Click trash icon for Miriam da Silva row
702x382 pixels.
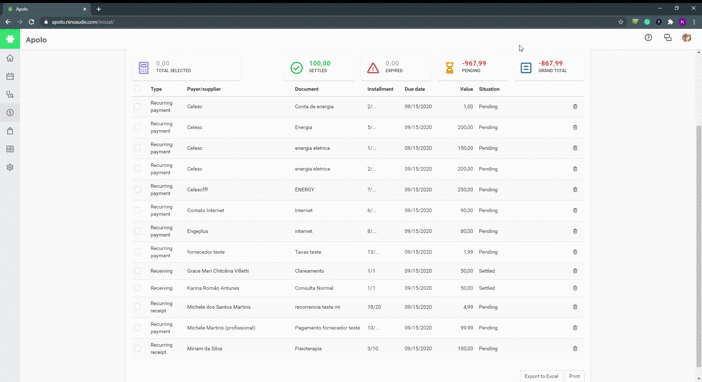pyautogui.click(x=575, y=348)
